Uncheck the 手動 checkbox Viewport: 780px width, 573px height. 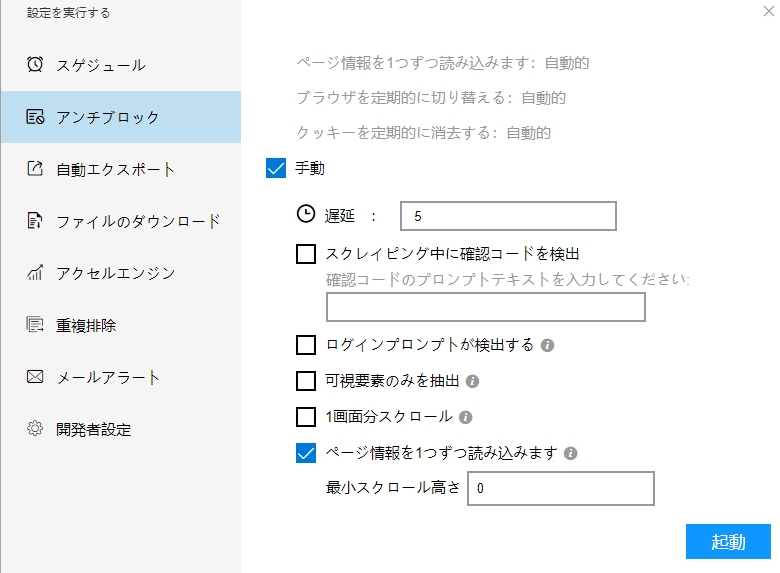pos(277,168)
